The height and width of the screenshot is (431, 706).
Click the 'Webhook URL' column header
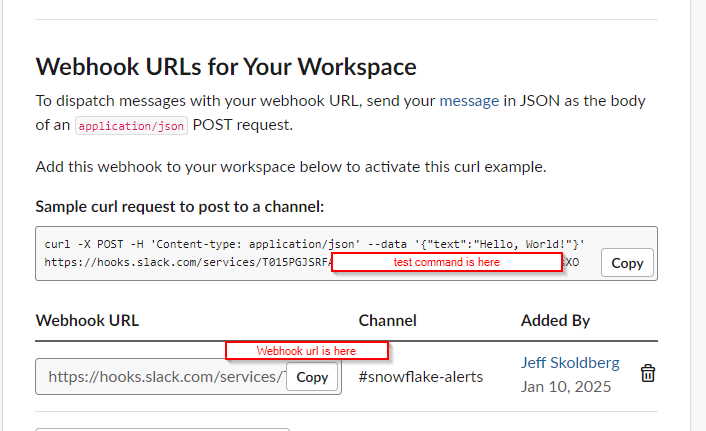pyautogui.click(x=87, y=321)
